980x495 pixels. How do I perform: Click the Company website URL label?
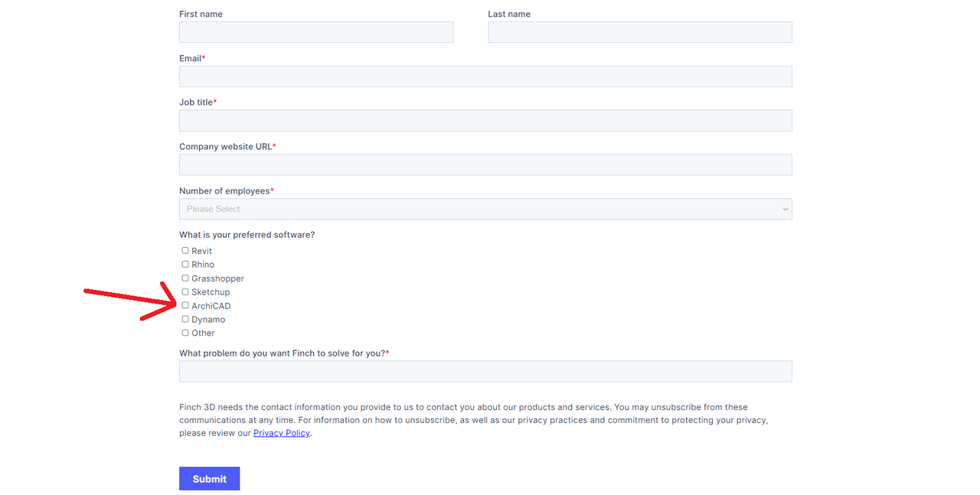pos(227,147)
